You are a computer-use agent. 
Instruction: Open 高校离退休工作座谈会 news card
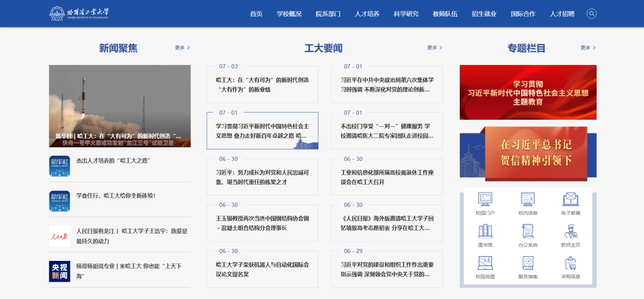388,177
